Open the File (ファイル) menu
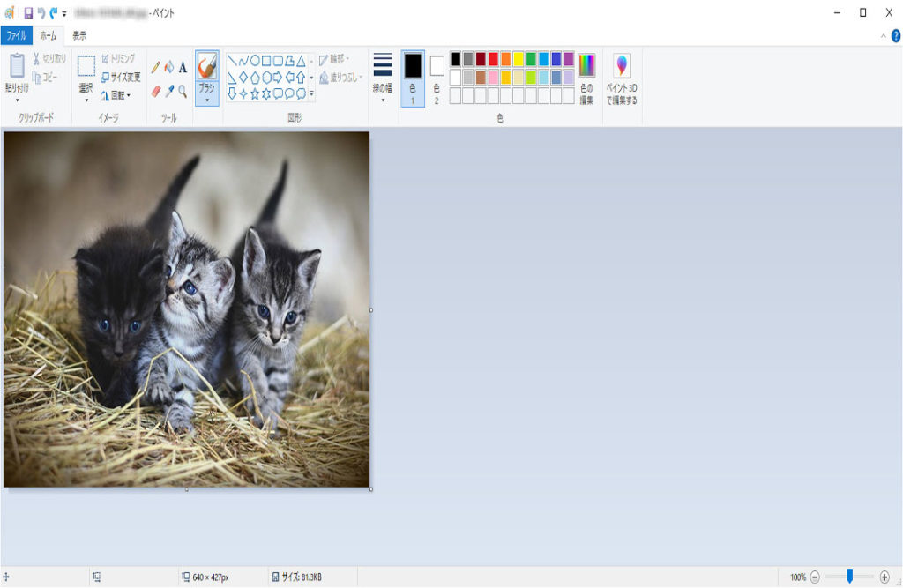This screenshot has height=588, width=903. (x=16, y=36)
